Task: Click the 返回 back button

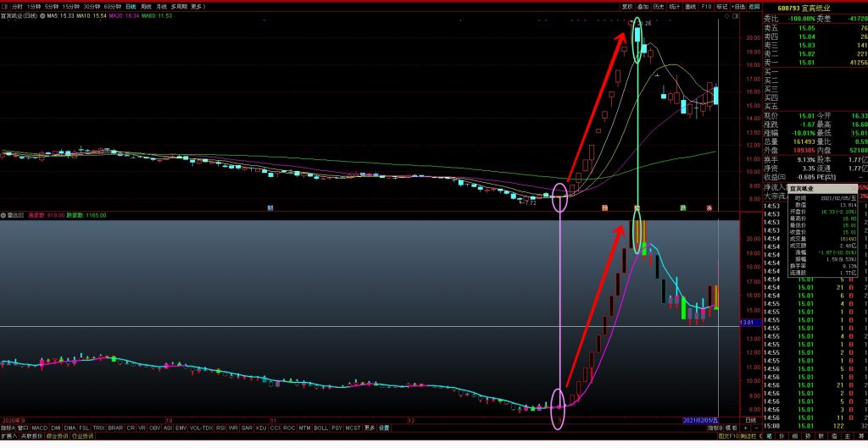Action: [x=754, y=6]
